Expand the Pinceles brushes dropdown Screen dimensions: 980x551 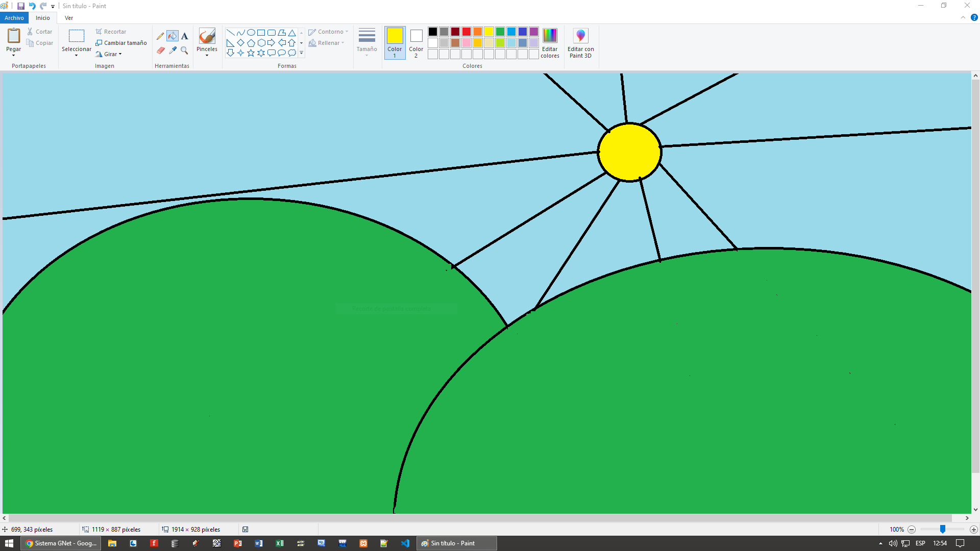pyautogui.click(x=207, y=55)
